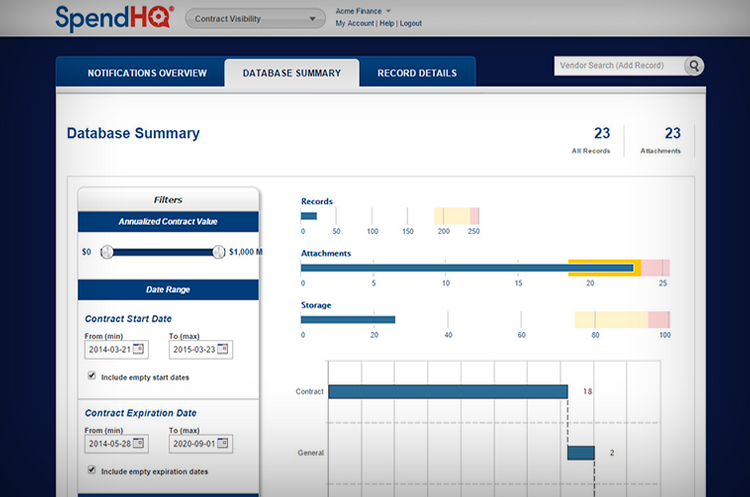This screenshot has width=750, height=497.
Task: Click the My Account link
Action: tap(354, 23)
